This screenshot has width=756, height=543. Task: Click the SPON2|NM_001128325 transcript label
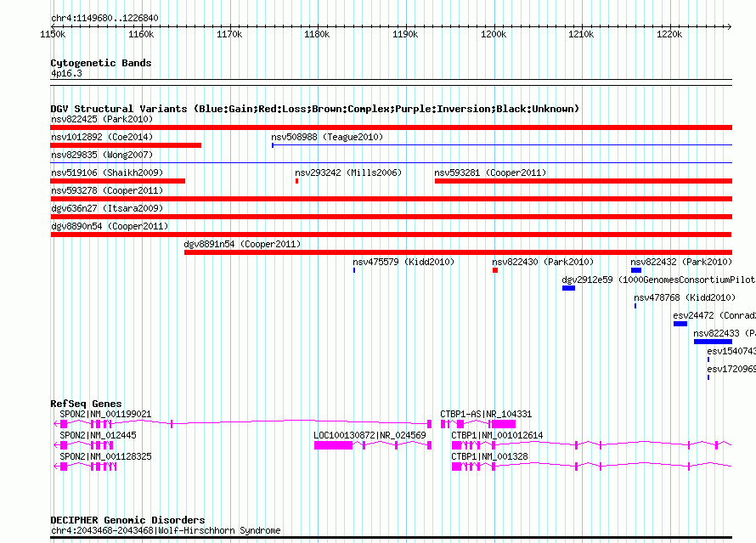(x=105, y=456)
